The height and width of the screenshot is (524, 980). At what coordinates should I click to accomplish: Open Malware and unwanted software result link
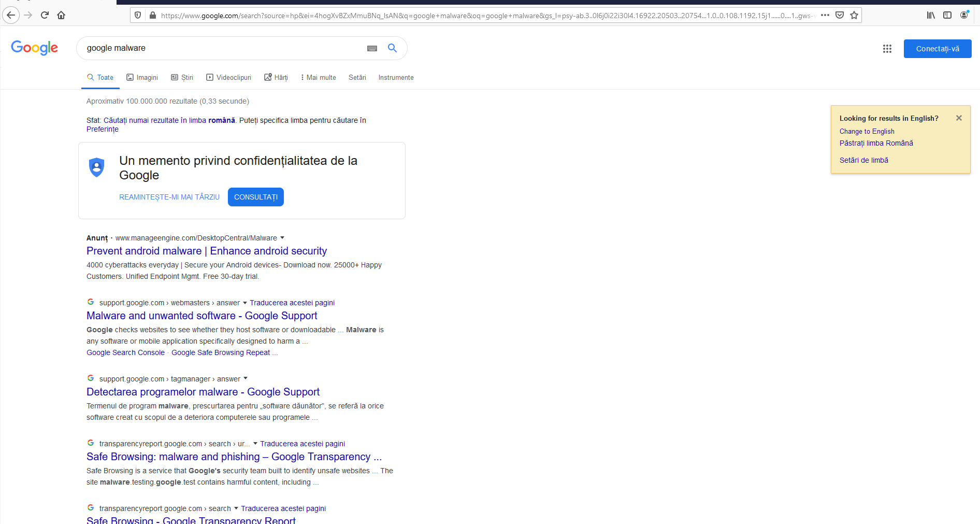click(x=201, y=315)
